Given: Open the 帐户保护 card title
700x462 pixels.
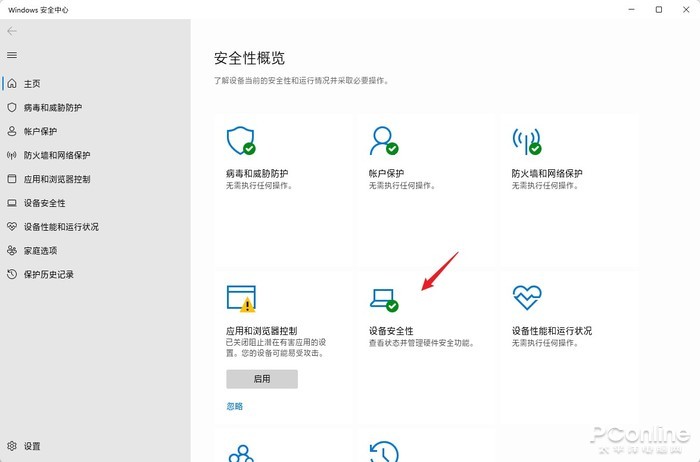Looking at the screenshot, I should click(x=386, y=173).
